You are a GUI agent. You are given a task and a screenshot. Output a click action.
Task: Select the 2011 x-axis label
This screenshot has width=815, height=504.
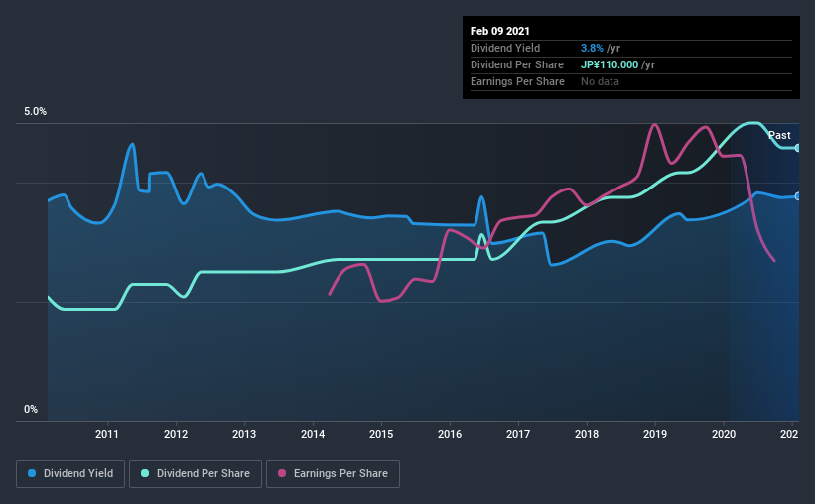[107, 434]
